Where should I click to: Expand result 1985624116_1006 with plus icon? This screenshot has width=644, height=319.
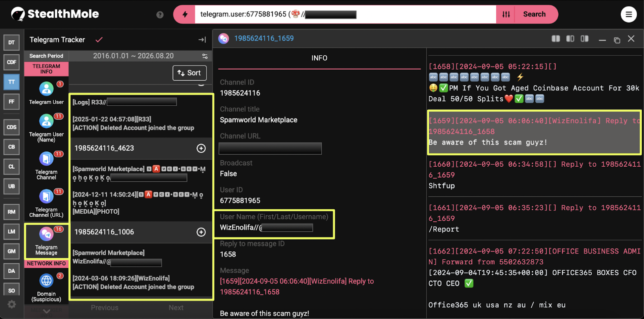tap(201, 232)
